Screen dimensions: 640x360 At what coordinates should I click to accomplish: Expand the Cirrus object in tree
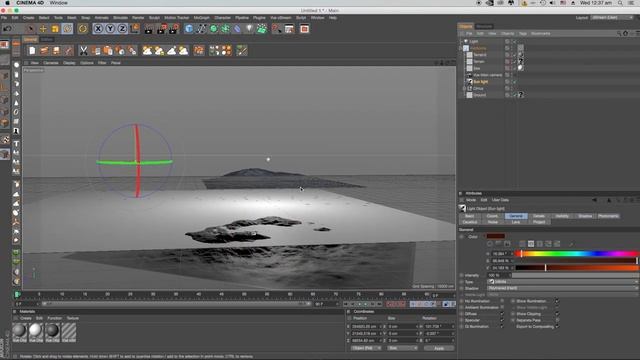(464, 89)
